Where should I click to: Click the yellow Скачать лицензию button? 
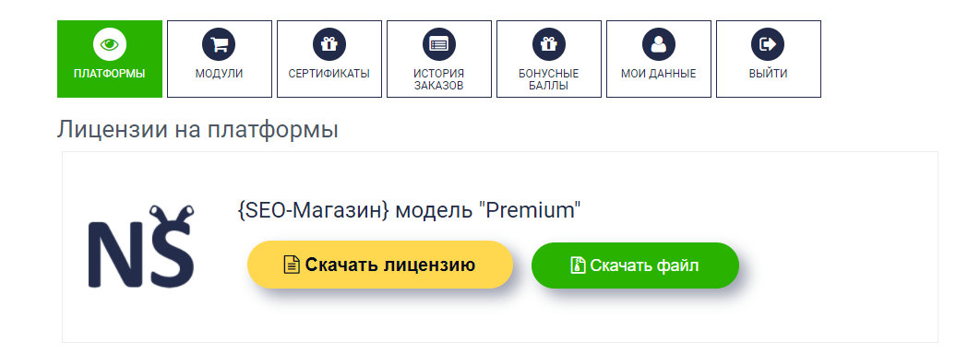pyautogui.click(x=380, y=265)
